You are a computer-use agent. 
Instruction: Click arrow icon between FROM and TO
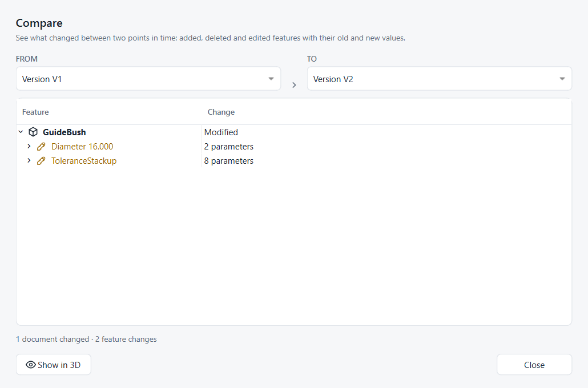coord(294,85)
